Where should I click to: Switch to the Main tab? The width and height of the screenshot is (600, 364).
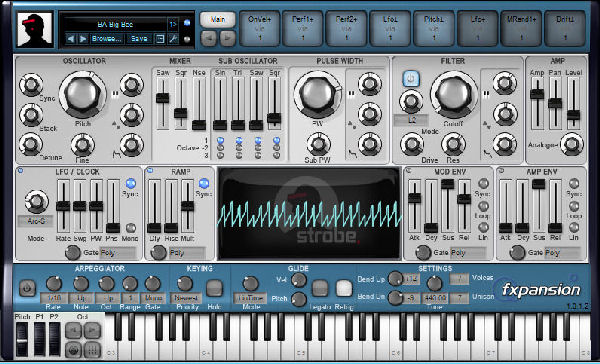218,20
